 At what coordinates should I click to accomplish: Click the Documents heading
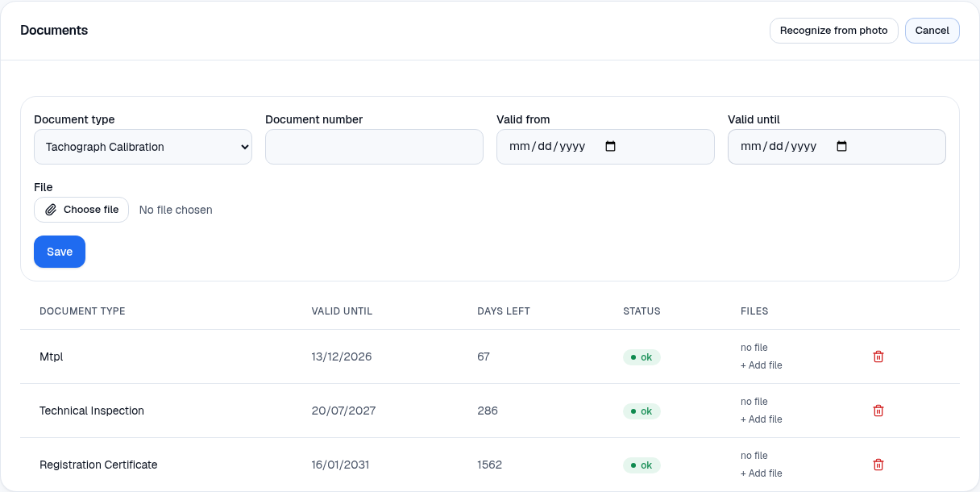[x=54, y=31]
